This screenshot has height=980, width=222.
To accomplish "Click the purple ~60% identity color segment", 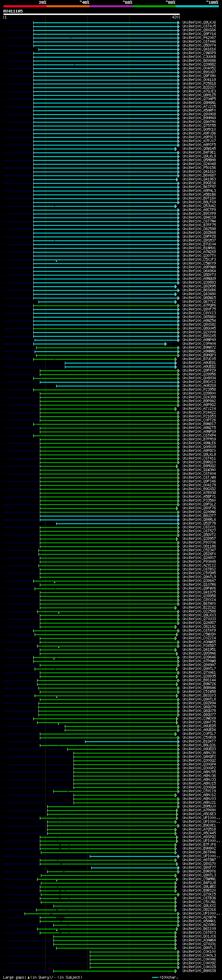I will coord(111,6).
